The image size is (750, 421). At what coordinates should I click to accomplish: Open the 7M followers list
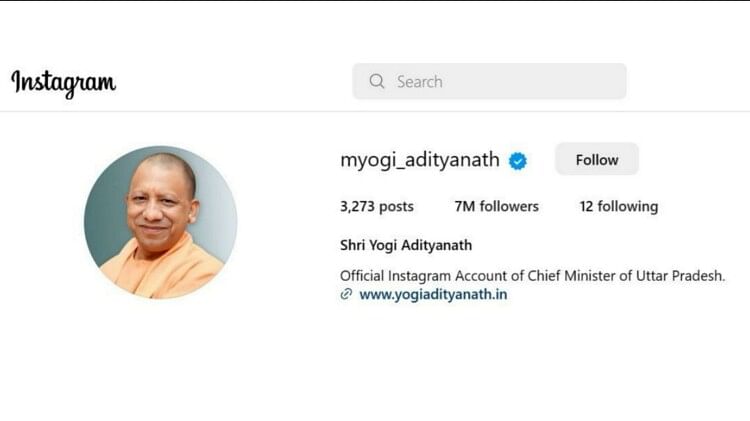pyautogui.click(x=496, y=206)
